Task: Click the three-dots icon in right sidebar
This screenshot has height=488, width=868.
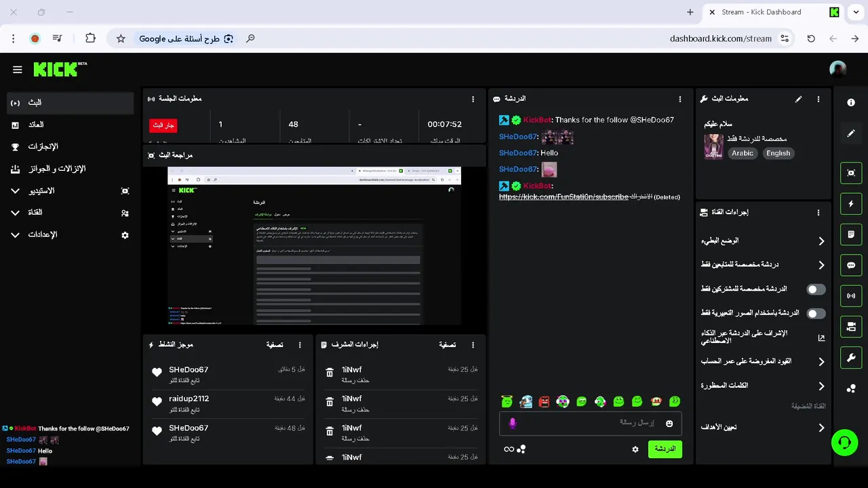Action: pyautogui.click(x=851, y=388)
